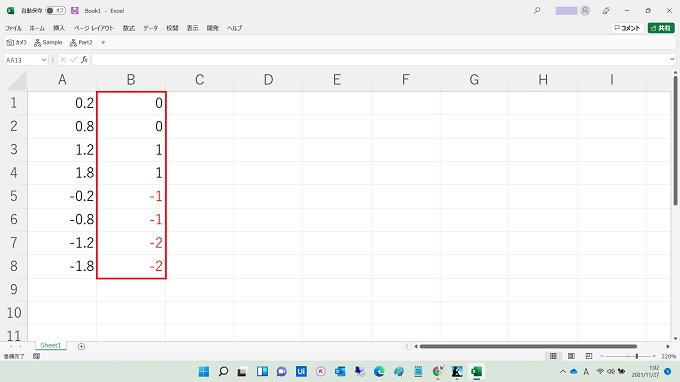
Task: Switch to Page Layout view
Action: point(571,356)
